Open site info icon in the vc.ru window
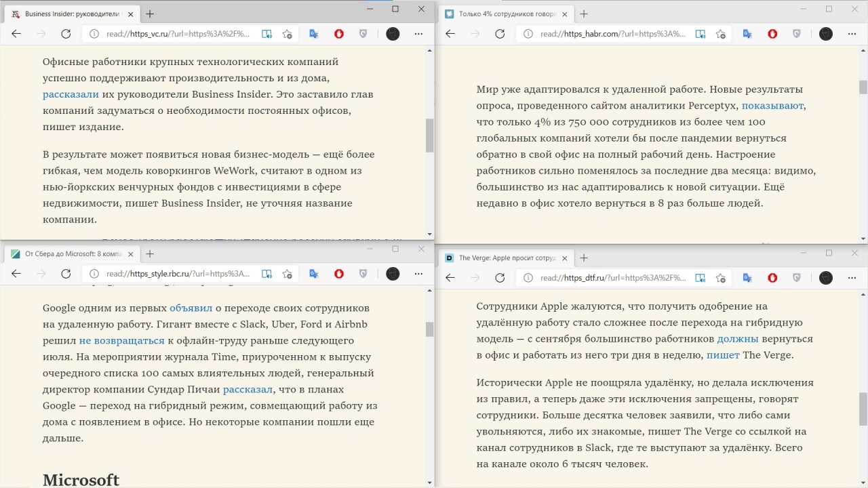This screenshot has height=488, width=868. (94, 34)
